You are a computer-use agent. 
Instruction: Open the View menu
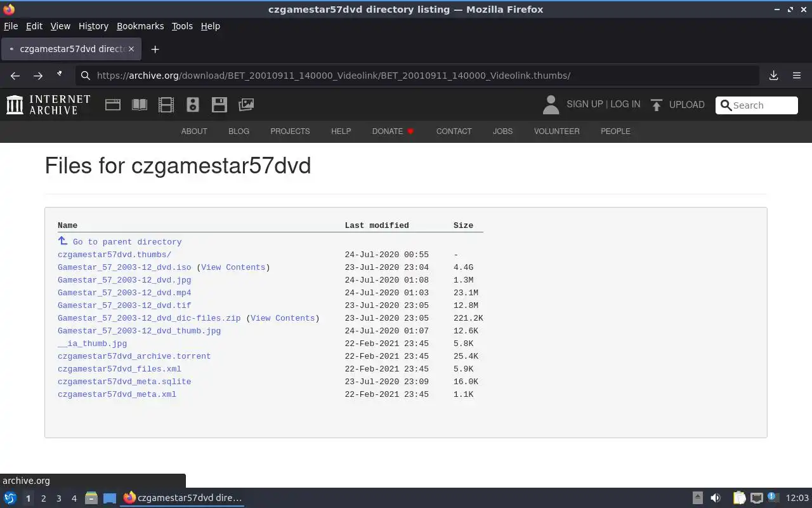click(60, 26)
